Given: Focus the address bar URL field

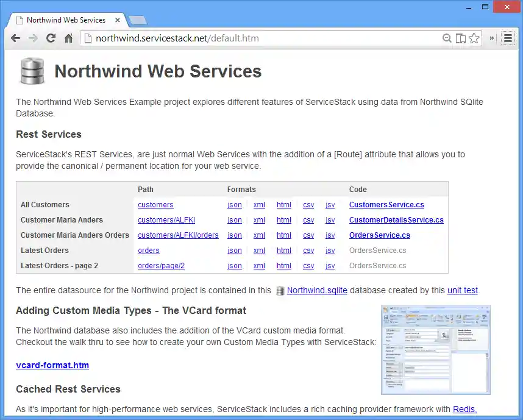Looking at the screenshot, I should click(x=262, y=38).
